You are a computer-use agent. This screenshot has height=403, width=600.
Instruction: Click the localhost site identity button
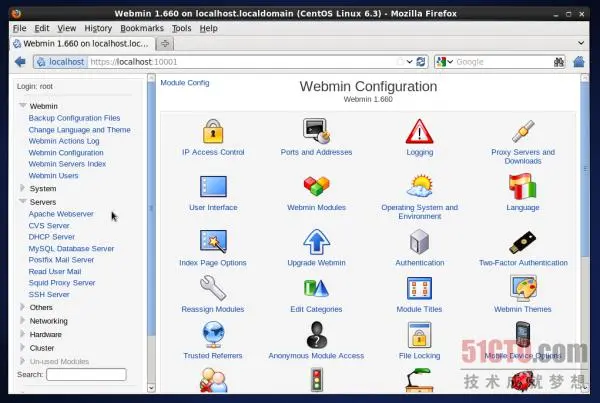[60, 62]
